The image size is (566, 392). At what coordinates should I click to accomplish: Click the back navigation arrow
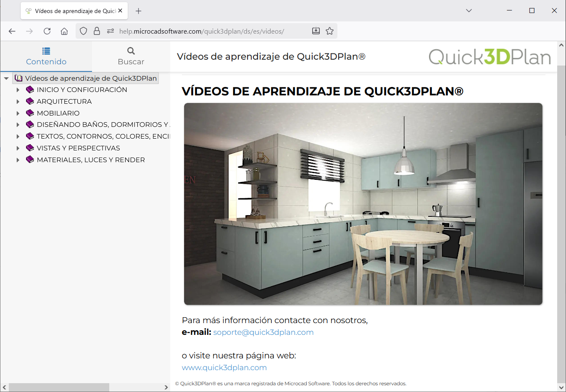click(x=12, y=31)
